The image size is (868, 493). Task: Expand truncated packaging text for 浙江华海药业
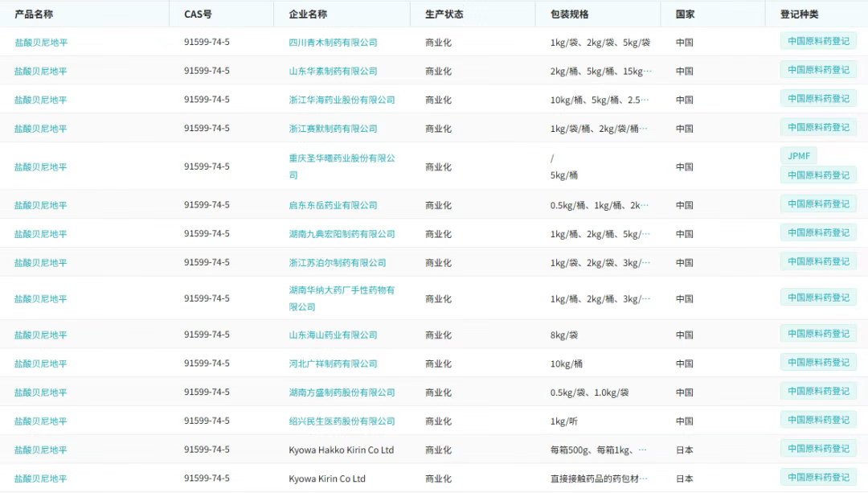tap(600, 101)
